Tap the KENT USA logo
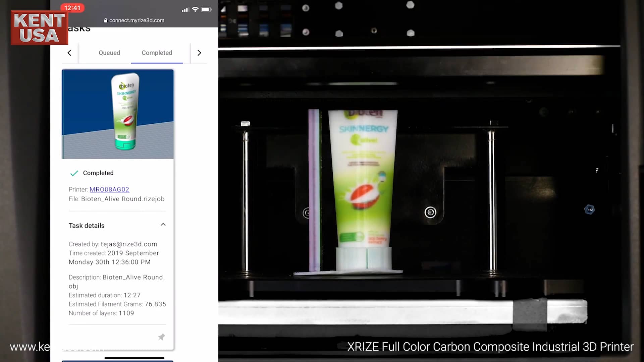This screenshot has width=644, height=362. coord(39,27)
